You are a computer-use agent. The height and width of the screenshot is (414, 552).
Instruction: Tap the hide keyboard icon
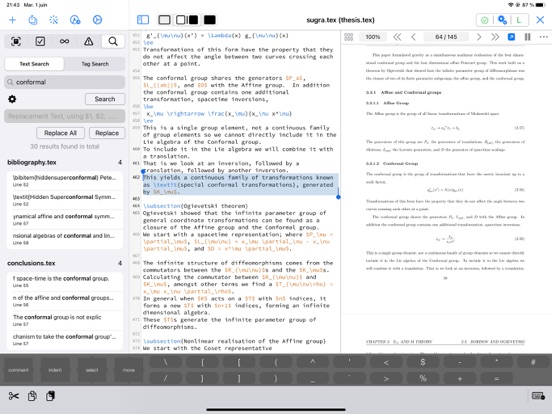pyautogui.click(x=538, y=396)
